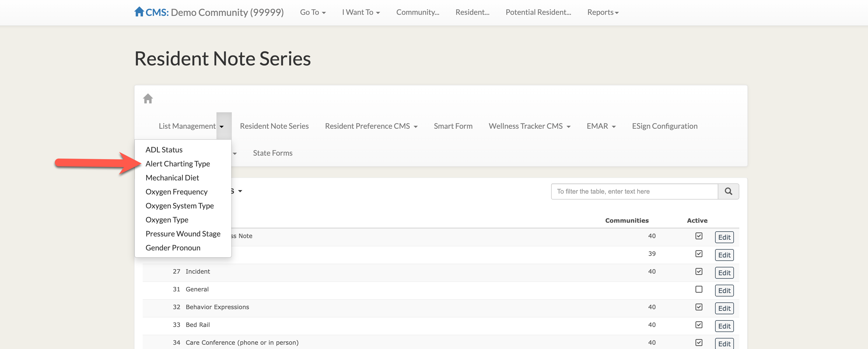Screen dimensions: 868x349
Task: Switch to the Smart Form tab
Action: (x=453, y=126)
